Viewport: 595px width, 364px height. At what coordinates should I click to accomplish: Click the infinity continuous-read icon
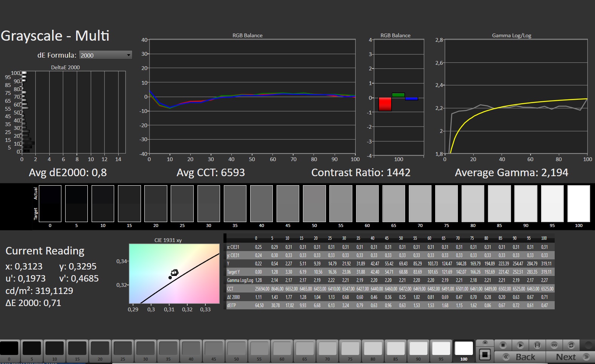point(554,345)
